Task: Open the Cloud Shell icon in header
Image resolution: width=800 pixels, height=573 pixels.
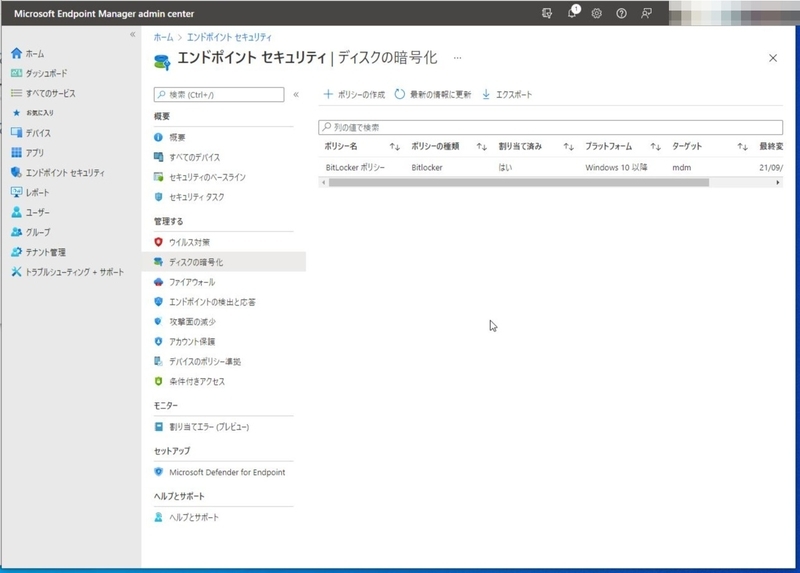Action: (546, 13)
